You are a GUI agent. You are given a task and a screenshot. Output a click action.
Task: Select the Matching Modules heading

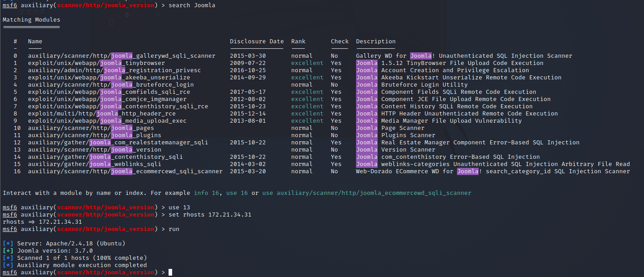(32, 20)
